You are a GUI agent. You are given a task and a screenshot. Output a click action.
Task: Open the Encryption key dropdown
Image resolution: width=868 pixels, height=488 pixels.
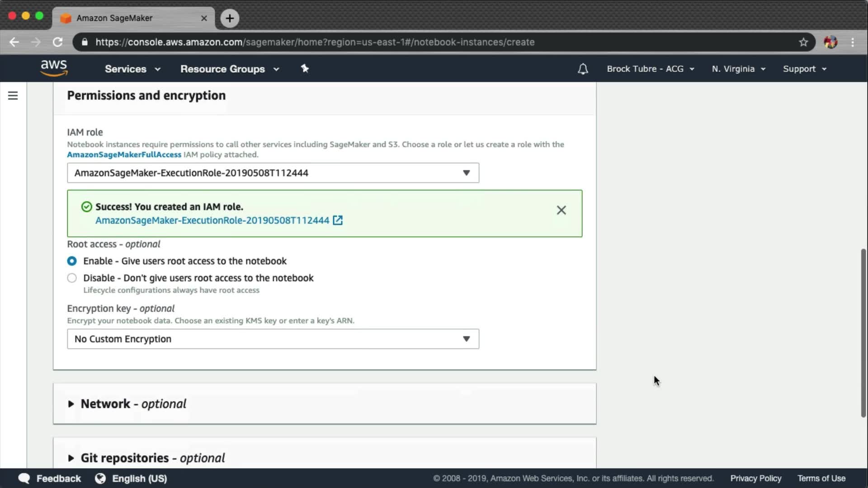click(273, 339)
